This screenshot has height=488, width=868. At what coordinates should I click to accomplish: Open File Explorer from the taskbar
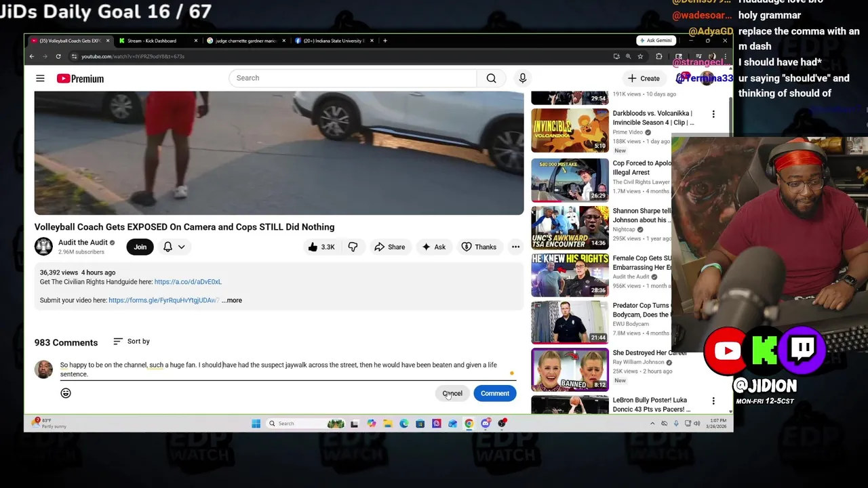click(387, 424)
